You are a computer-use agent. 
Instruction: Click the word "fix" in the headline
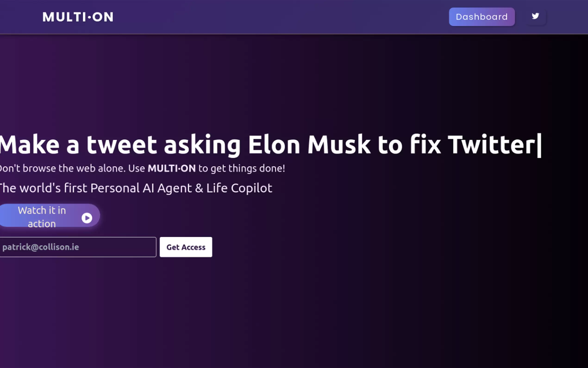425,145
